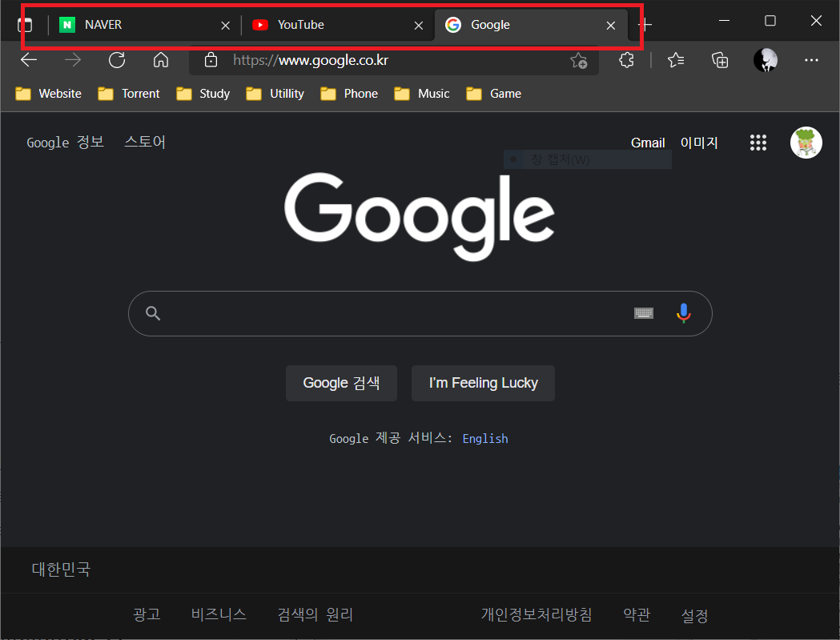This screenshot has width=840, height=640.
Task: Open the browser profile avatar
Action: click(766, 60)
